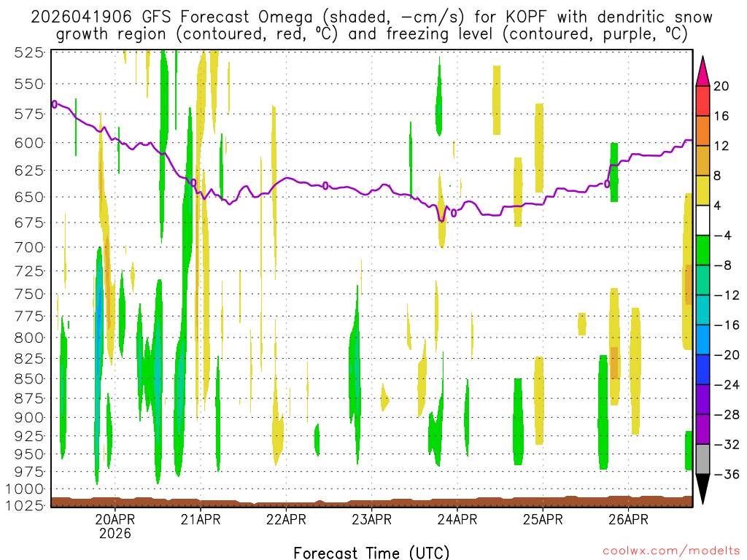Click the 725 pressure level label

[x=29, y=271]
